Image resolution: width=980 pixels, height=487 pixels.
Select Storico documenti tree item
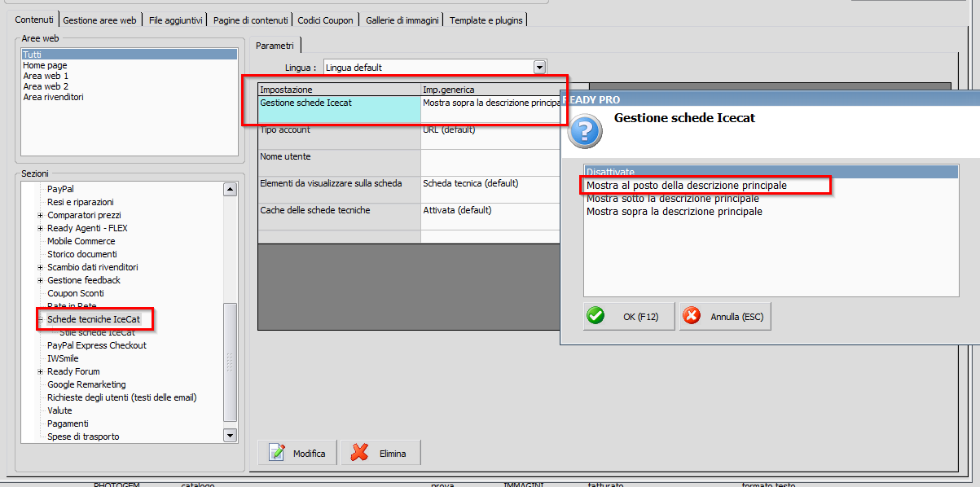82,254
